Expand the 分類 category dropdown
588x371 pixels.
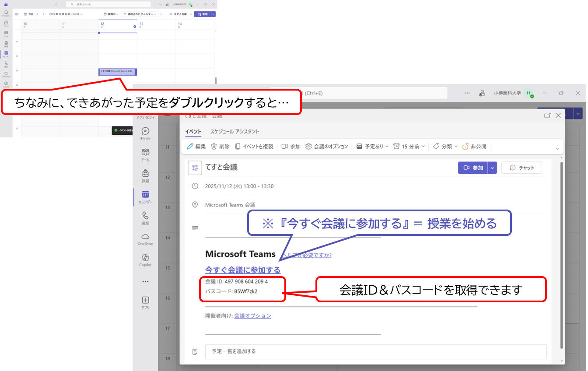click(x=445, y=147)
